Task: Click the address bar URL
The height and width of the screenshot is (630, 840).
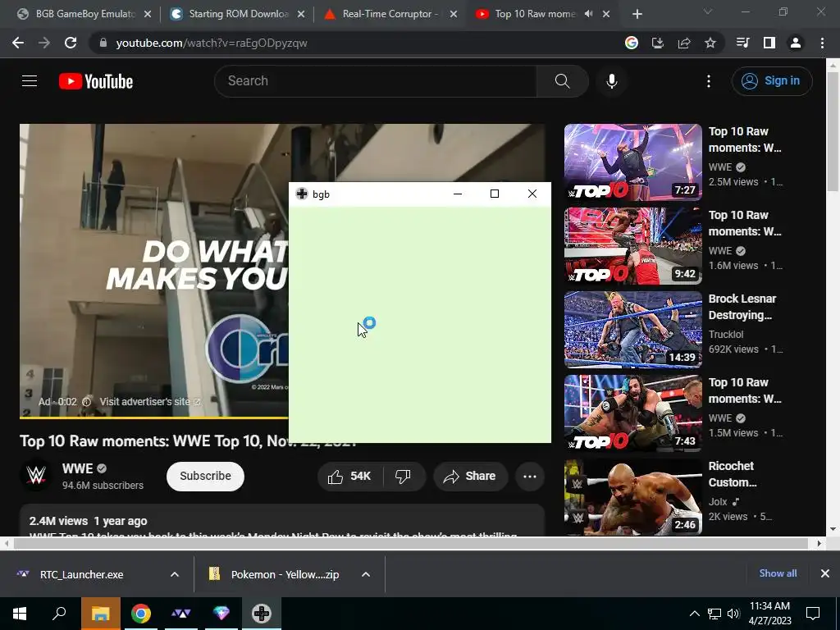Action: (212, 43)
